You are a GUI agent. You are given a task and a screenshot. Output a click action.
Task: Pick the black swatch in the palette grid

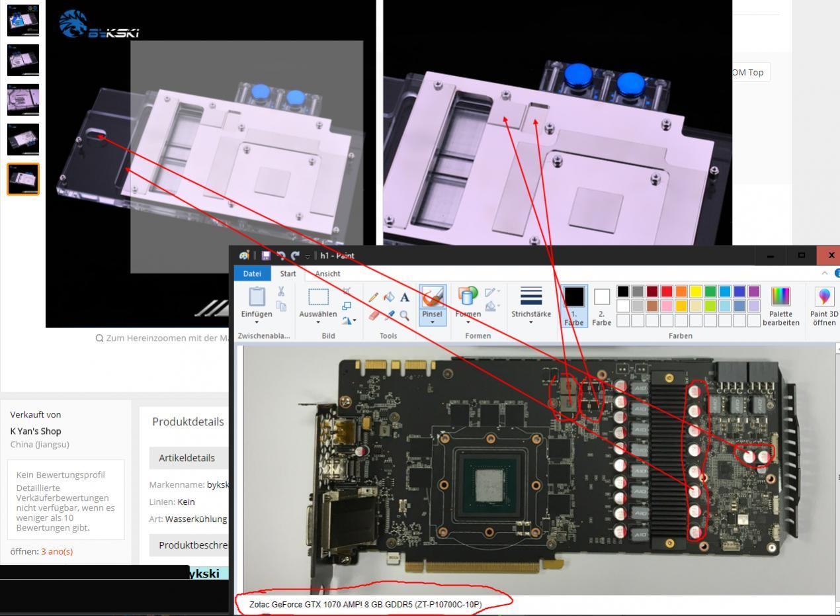pos(623,291)
